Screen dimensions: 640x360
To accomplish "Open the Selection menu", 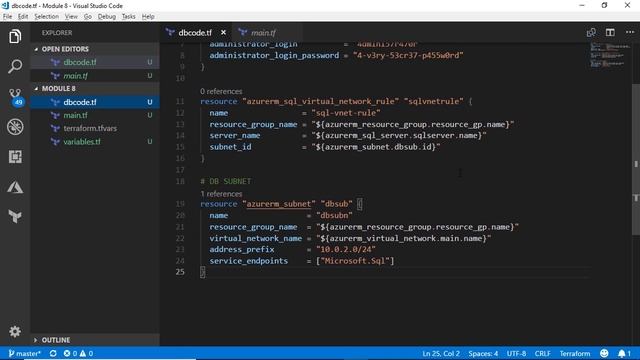I will pyautogui.click(x=47, y=17).
